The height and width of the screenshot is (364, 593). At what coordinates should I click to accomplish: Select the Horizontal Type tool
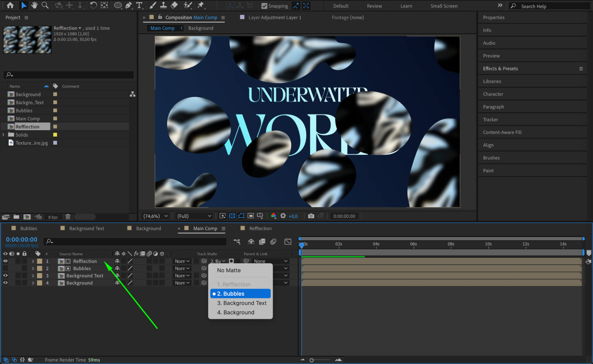(x=139, y=5)
